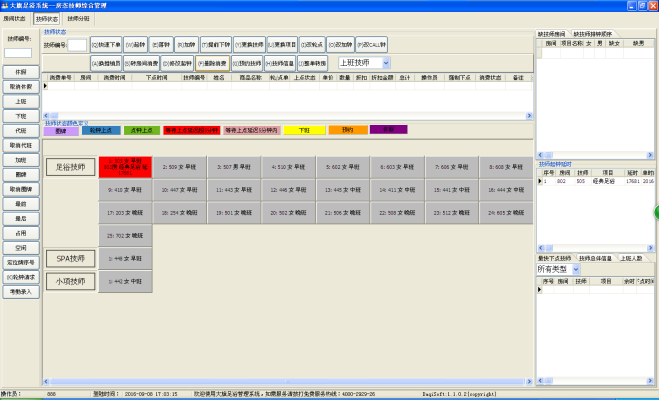Image resolution: width=659 pixels, height=400 pixels.
Task: Click the yellow 下班 color legend swatch
Action: click(300, 130)
